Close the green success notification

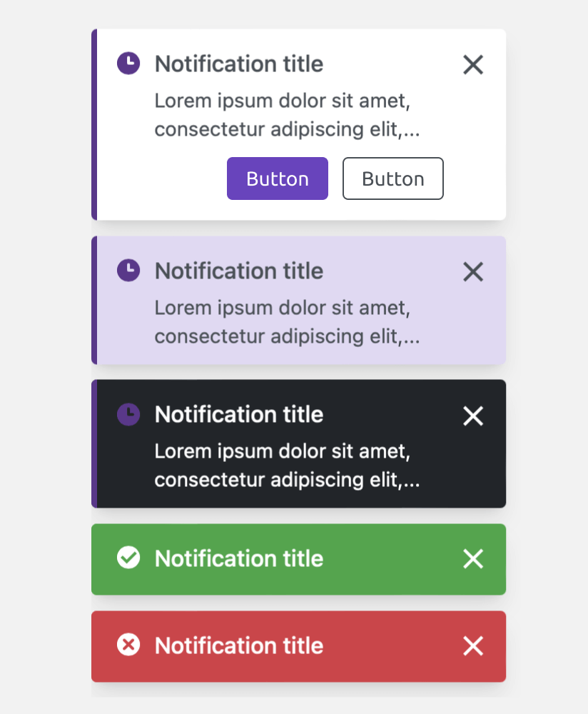coord(473,559)
